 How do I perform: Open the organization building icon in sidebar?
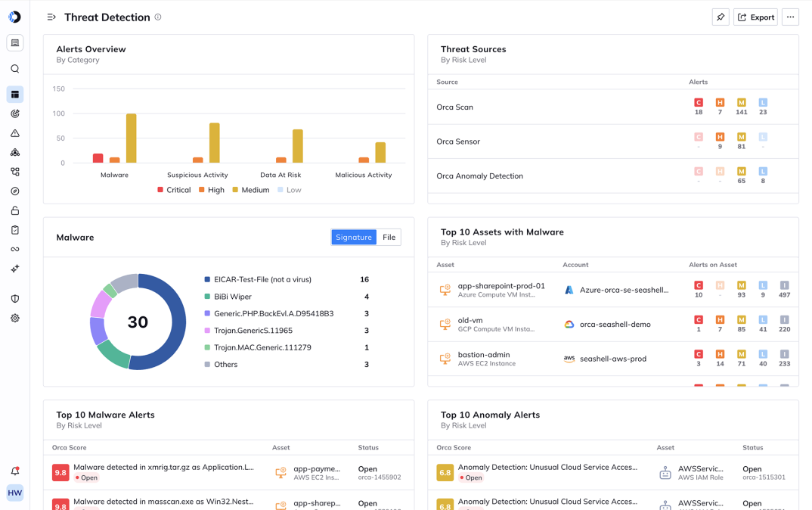pos(15,43)
